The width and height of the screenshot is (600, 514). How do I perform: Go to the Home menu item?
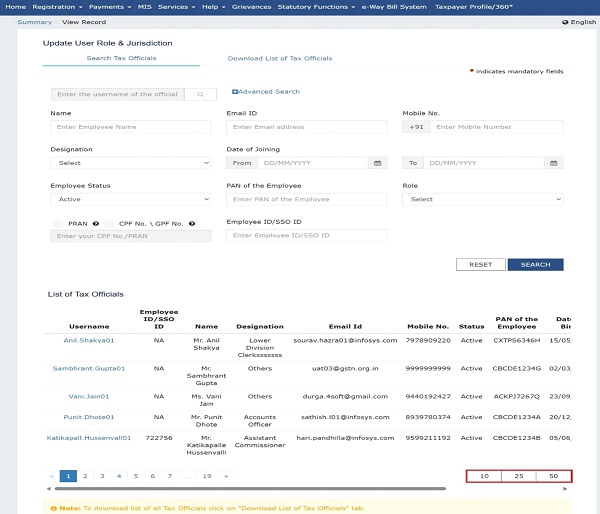coord(16,7)
